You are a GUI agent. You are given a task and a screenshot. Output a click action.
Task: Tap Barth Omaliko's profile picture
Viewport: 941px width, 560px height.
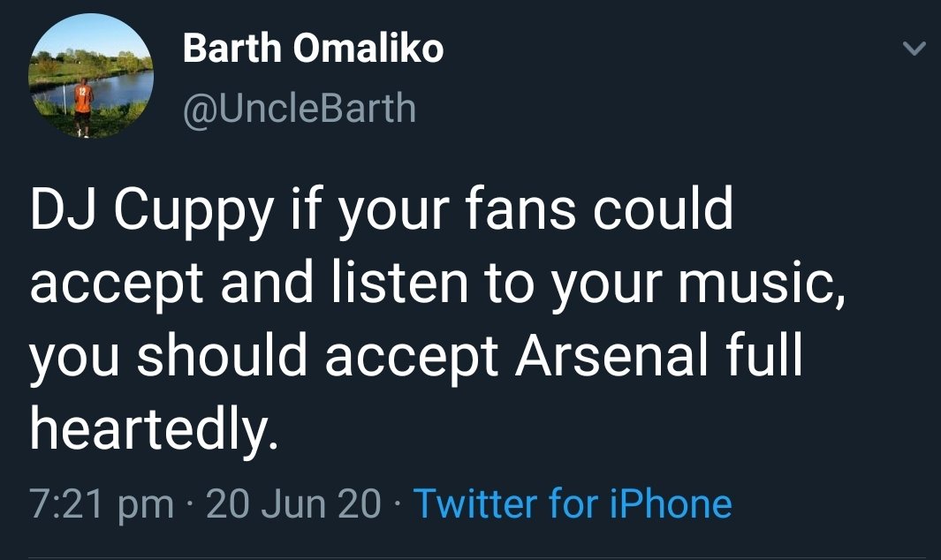(x=92, y=77)
